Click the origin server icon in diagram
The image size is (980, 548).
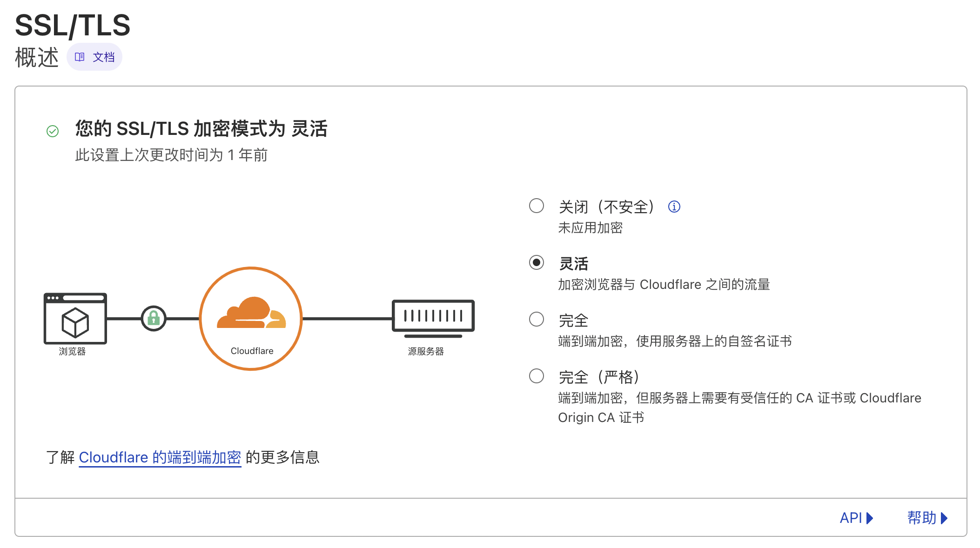click(x=433, y=318)
